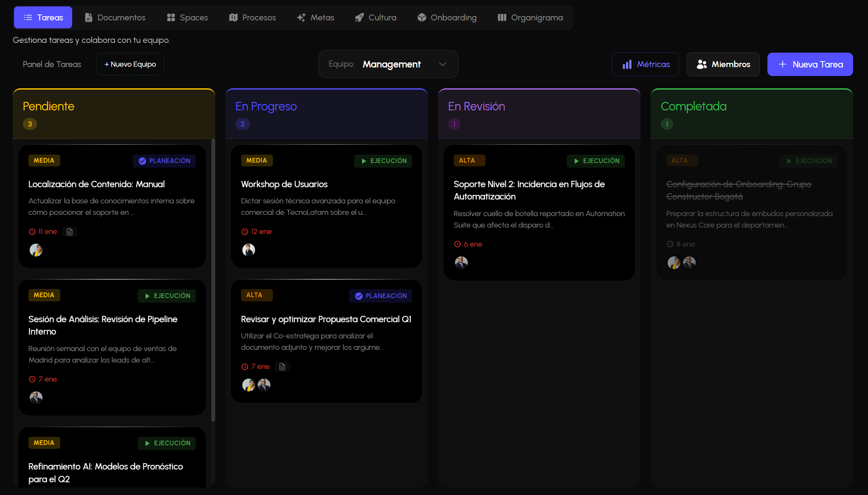The width and height of the screenshot is (868, 495).
Task: Click the + Nuevo Equipo button
Action: click(130, 65)
